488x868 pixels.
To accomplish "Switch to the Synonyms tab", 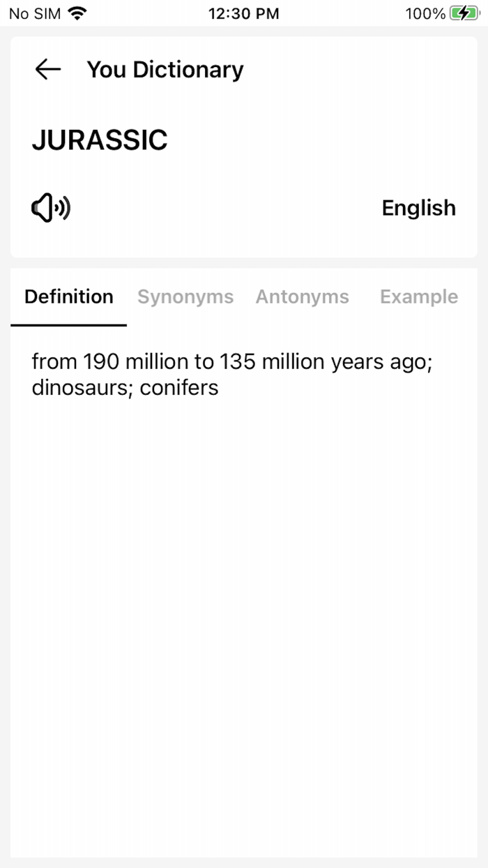I will tap(185, 297).
